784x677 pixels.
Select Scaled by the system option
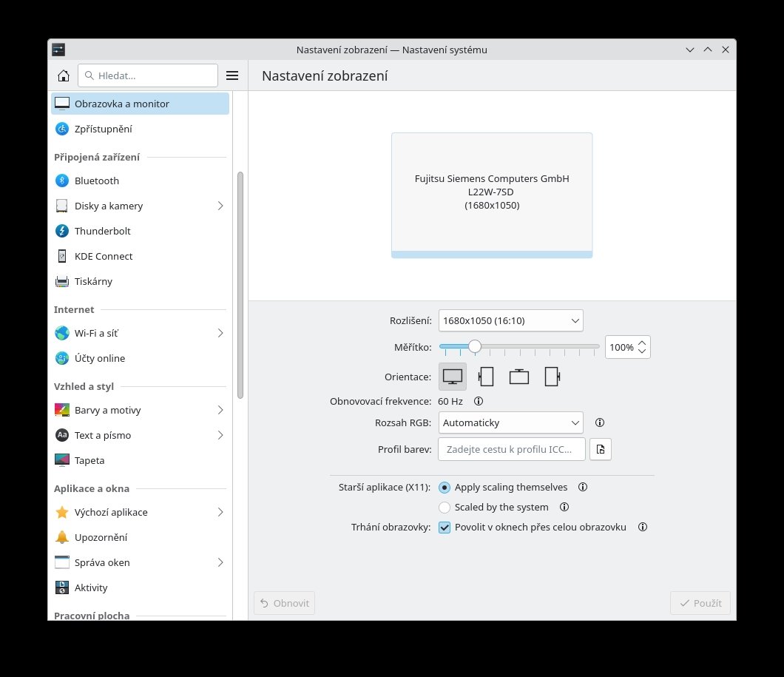pyautogui.click(x=444, y=507)
